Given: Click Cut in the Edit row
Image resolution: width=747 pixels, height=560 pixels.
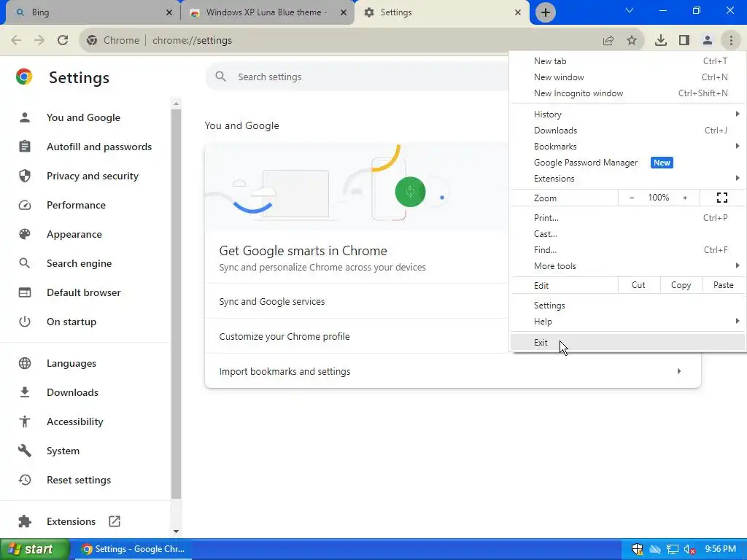Looking at the screenshot, I should (639, 285).
